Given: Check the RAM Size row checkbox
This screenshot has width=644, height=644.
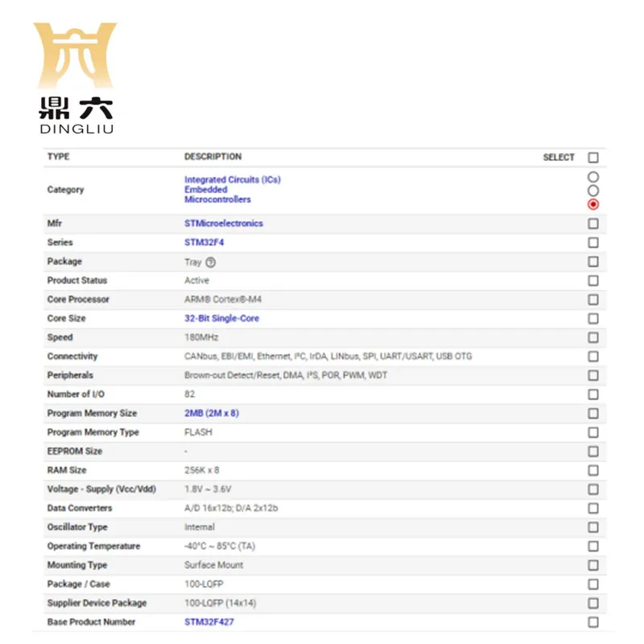Looking at the screenshot, I should tap(592, 470).
